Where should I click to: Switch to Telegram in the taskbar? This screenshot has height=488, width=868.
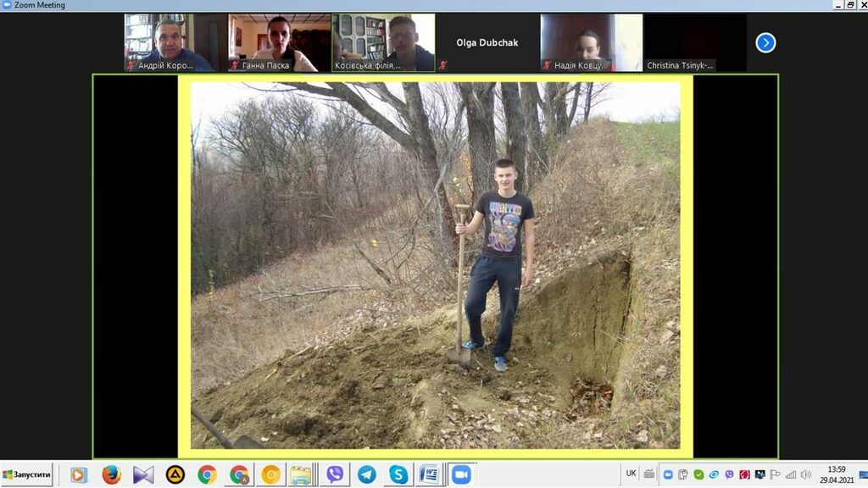pyautogui.click(x=366, y=474)
